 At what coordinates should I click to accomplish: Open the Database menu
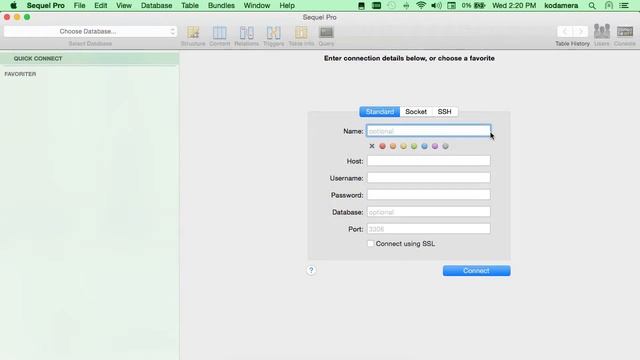(x=156, y=6)
